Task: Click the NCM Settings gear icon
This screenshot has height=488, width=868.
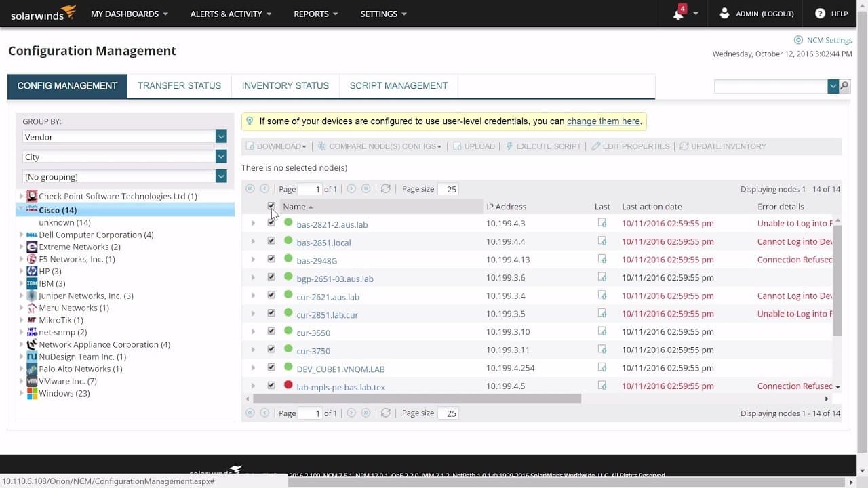Action: pos(798,40)
